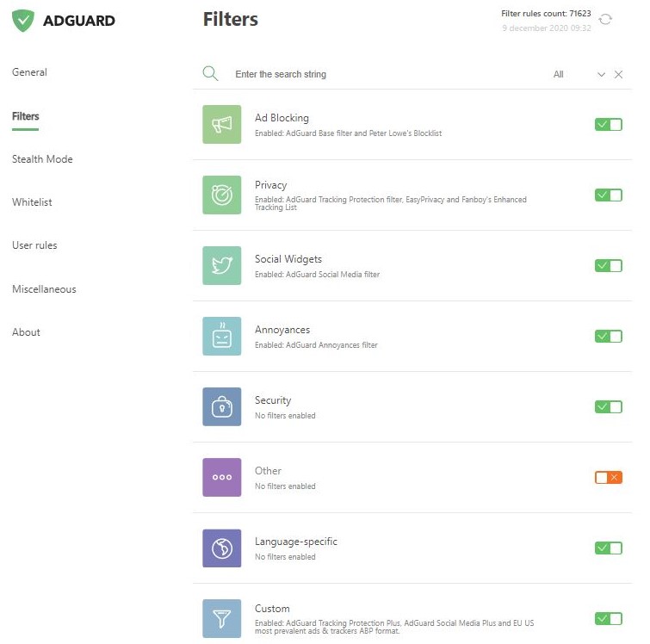
Task: Click 'No filters enabled' under Security
Action: (285, 416)
